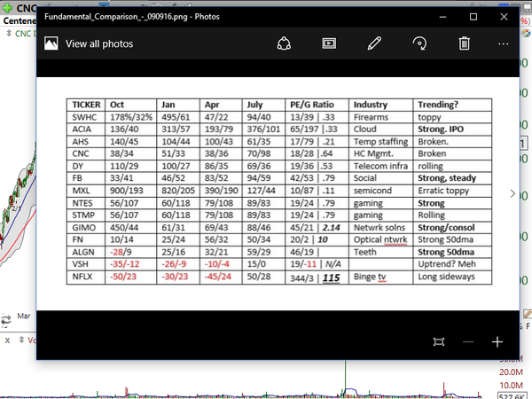Image resolution: width=532 pixels, height=399 pixels.
Task: Click the Trending? header cell
Action: 452,105
